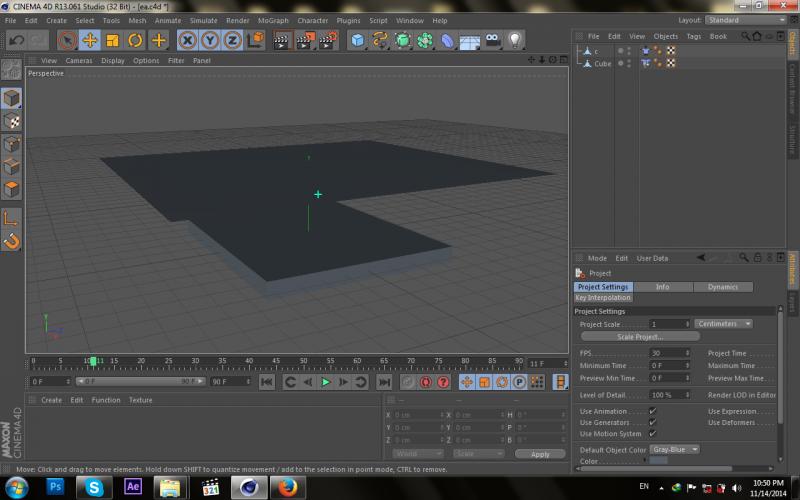The image size is (800, 500).
Task: Uncheck the Use Animation checkbox
Action: click(x=653, y=410)
